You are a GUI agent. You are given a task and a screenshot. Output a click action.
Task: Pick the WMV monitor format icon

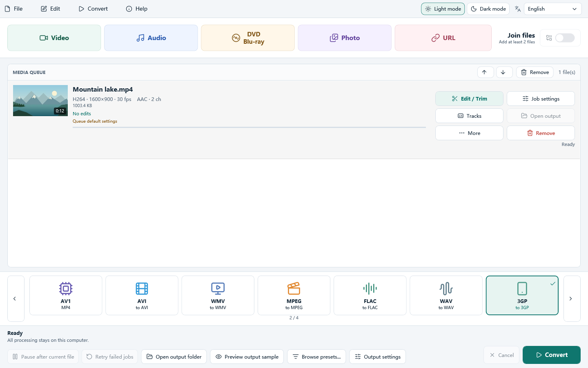point(218,289)
